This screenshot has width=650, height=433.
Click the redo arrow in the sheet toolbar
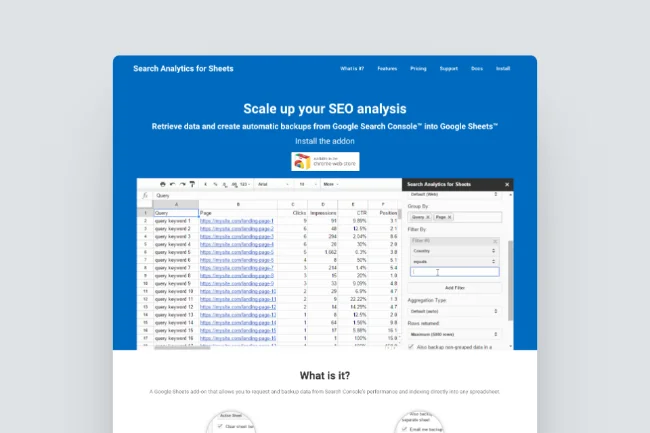tap(182, 184)
